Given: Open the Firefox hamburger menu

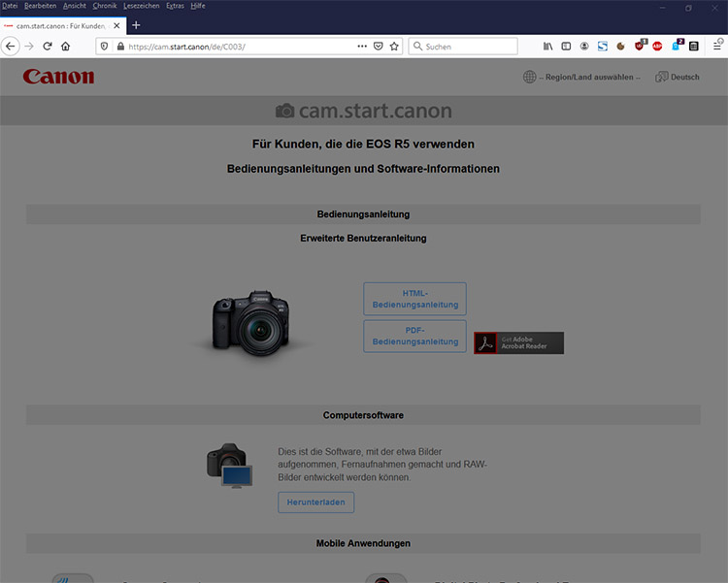Looking at the screenshot, I should click(x=717, y=46).
